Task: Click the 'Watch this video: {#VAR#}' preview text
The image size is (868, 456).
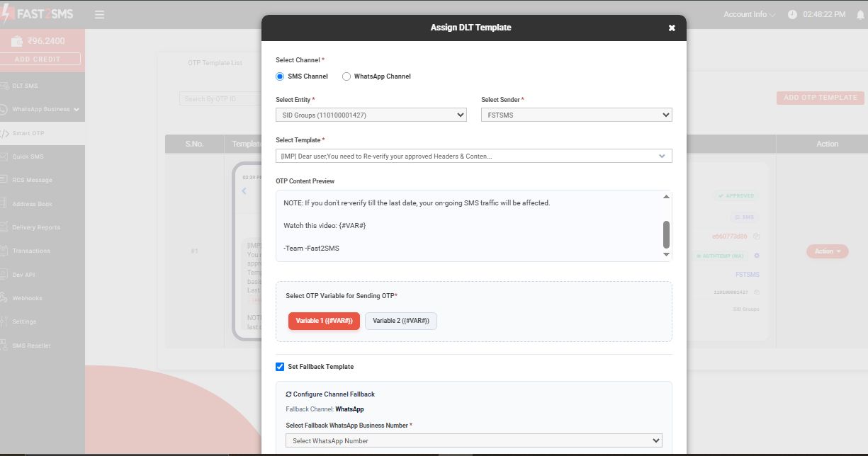Action: point(325,225)
